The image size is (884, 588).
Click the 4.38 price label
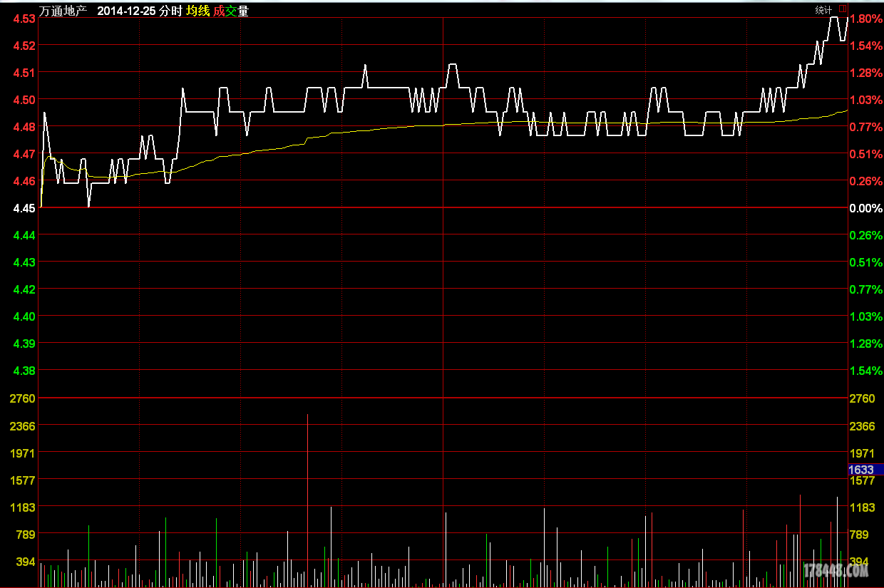pos(24,371)
